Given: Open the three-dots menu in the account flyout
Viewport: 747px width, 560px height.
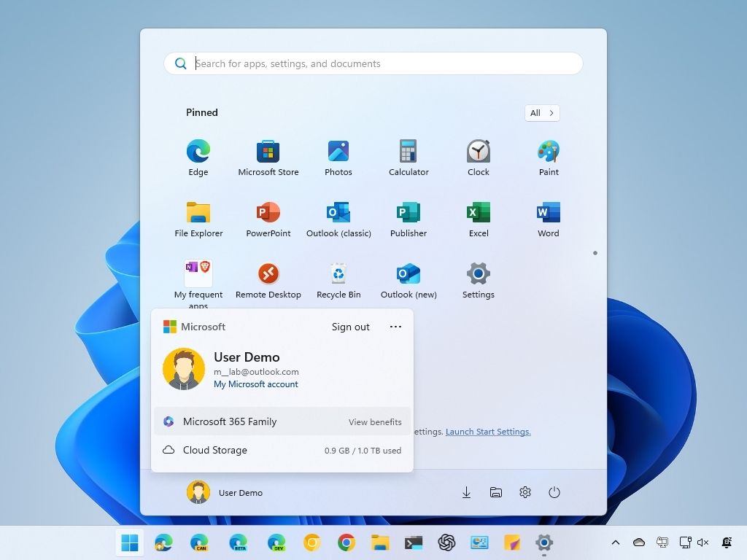Looking at the screenshot, I should click(x=395, y=327).
